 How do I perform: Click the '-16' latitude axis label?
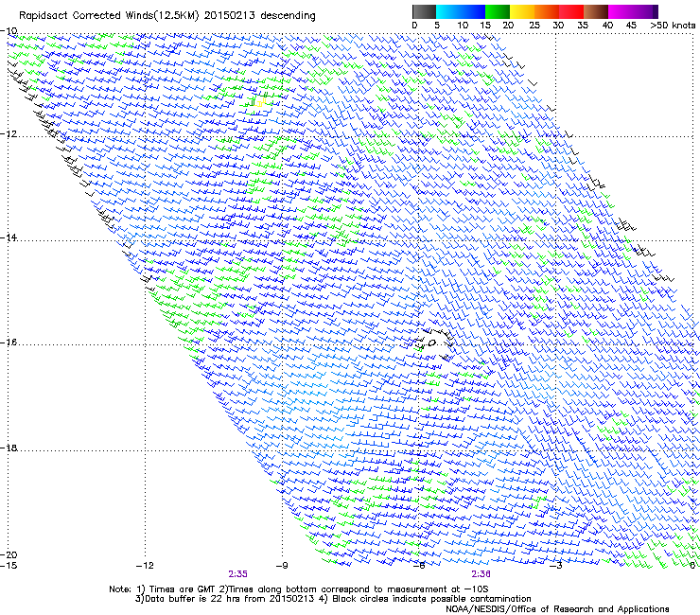pyautogui.click(x=9, y=343)
